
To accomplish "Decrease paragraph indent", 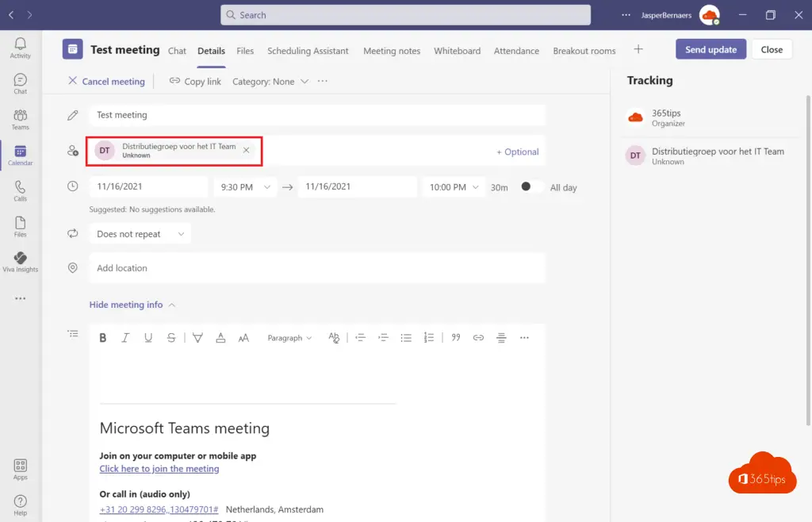I will (x=361, y=338).
